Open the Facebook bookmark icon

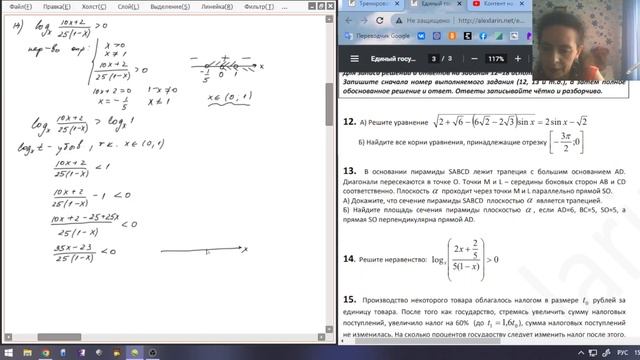pyautogui.click(x=483, y=36)
